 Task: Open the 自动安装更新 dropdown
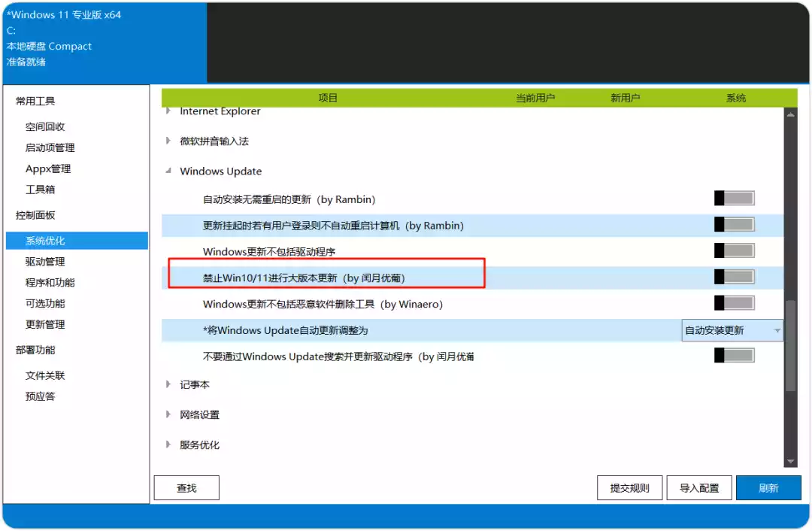[x=732, y=330]
